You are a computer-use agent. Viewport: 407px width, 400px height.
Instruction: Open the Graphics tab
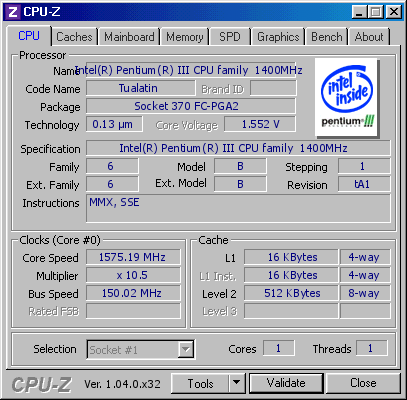click(278, 37)
